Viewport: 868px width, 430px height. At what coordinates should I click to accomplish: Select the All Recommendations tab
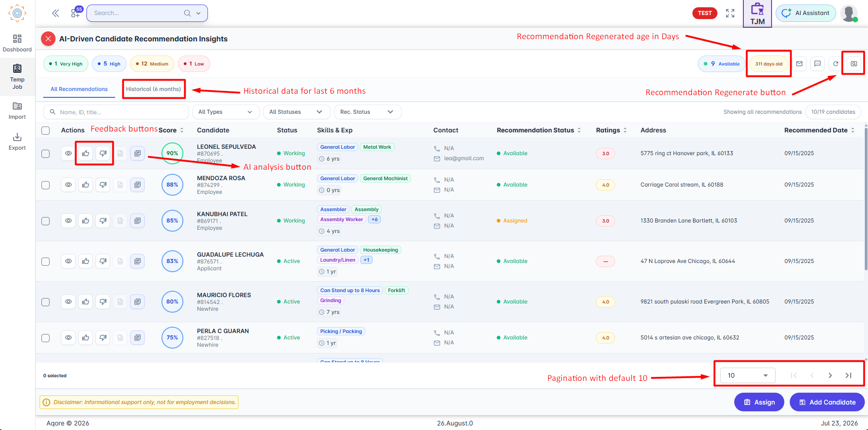(79, 89)
